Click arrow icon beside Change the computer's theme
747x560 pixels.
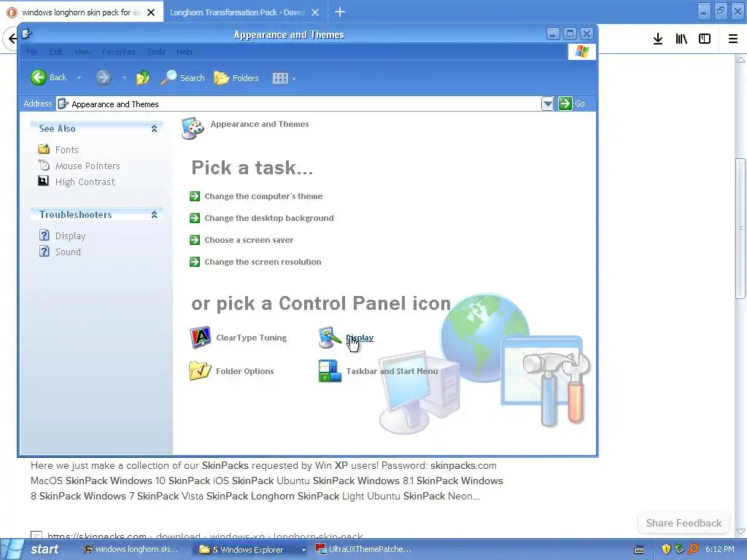pyautogui.click(x=194, y=196)
